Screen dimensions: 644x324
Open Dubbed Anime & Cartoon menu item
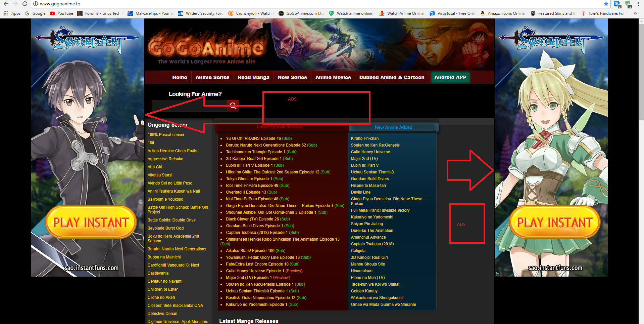pos(392,77)
